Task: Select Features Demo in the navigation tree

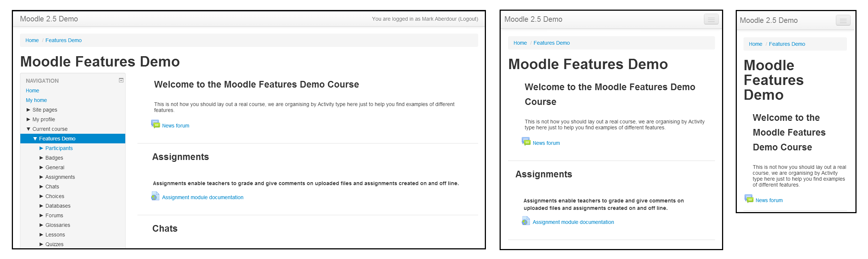Action: coord(57,139)
